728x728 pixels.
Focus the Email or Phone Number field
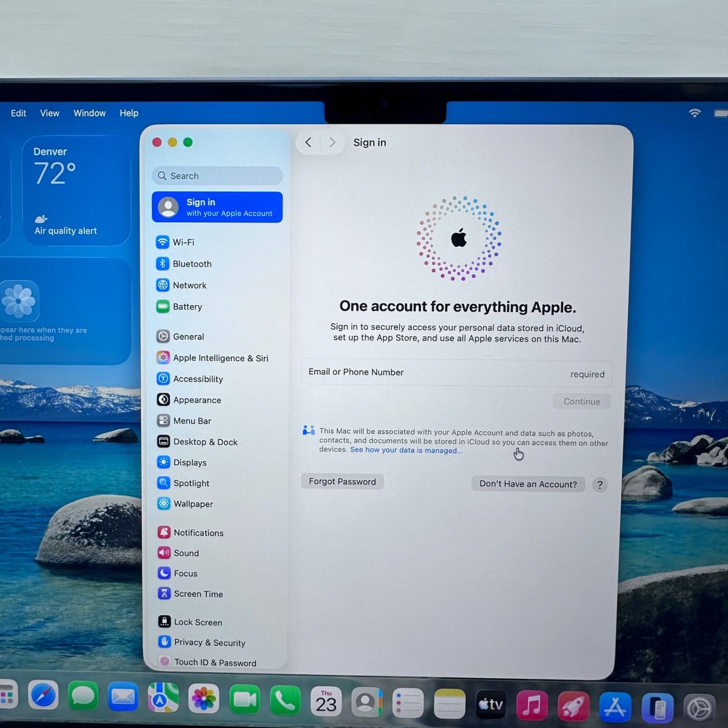click(x=456, y=372)
